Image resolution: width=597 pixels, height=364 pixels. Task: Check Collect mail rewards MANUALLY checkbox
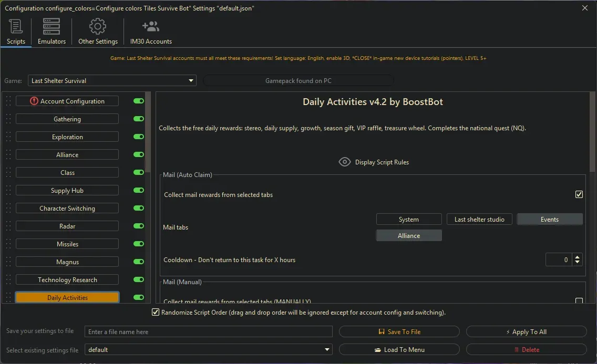pos(579,300)
